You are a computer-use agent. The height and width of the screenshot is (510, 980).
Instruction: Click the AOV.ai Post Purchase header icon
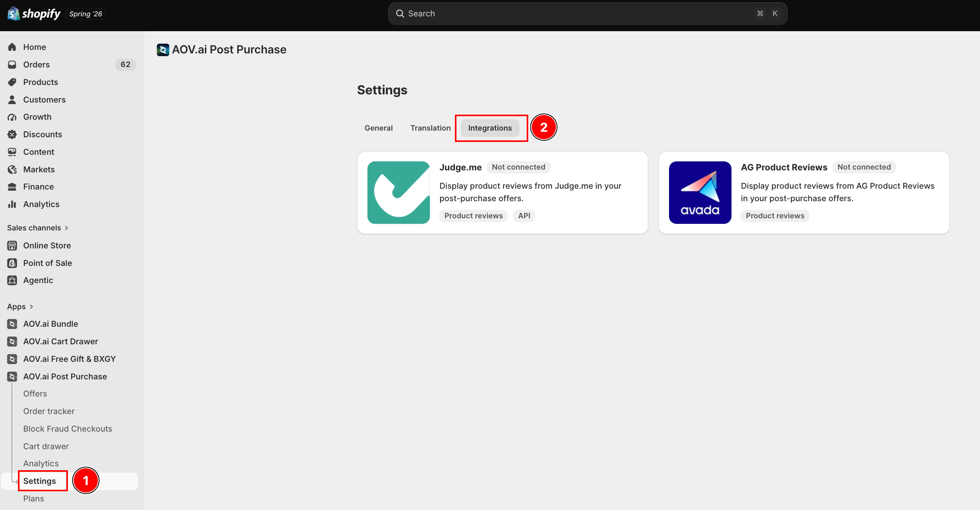coord(163,50)
